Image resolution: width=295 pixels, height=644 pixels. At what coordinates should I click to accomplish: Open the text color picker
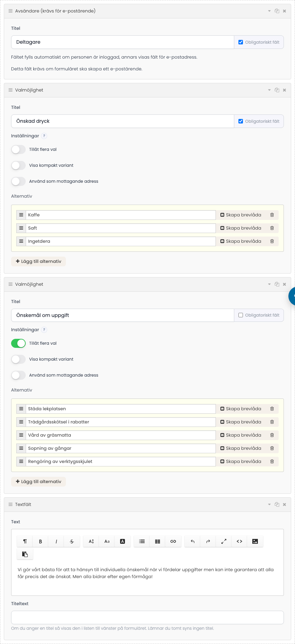[123, 541]
